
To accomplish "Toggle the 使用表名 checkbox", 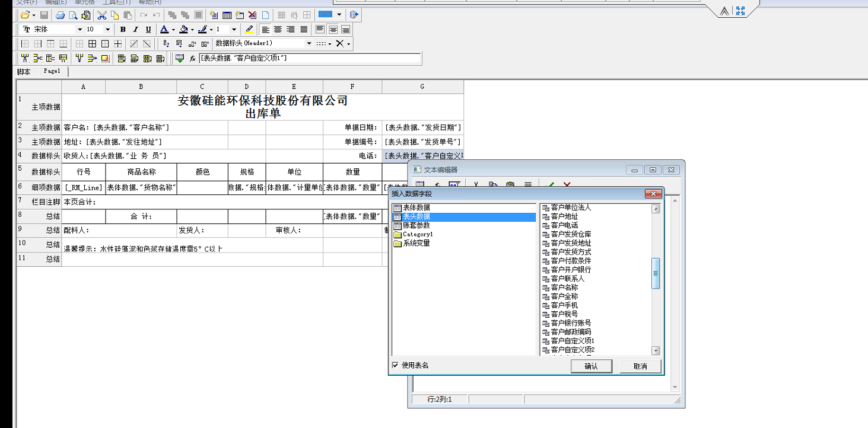I will [395, 365].
